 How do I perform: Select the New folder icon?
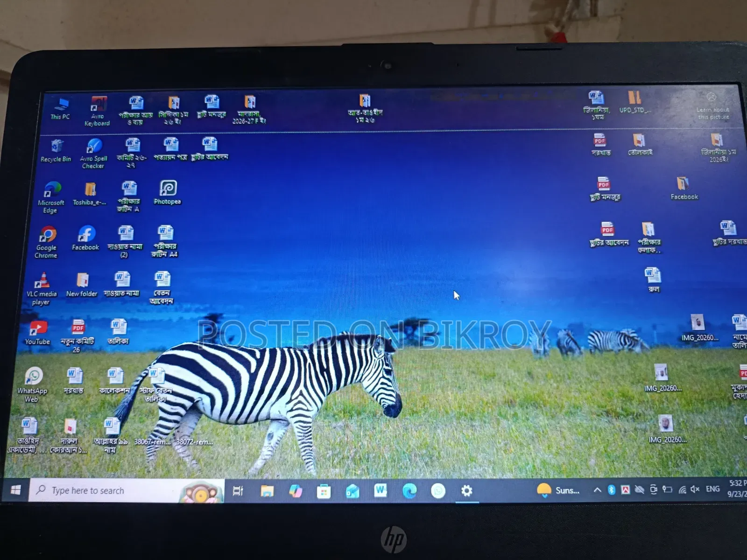click(82, 285)
